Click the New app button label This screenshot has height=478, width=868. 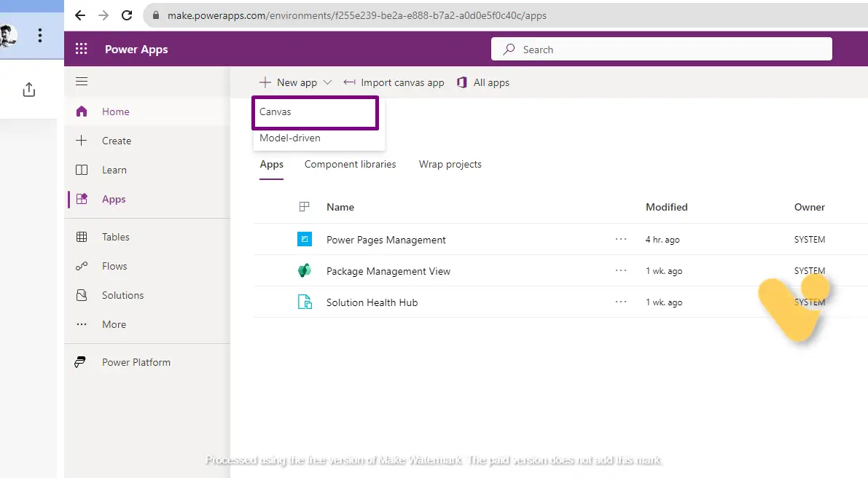pyautogui.click(x=297, y=82)
